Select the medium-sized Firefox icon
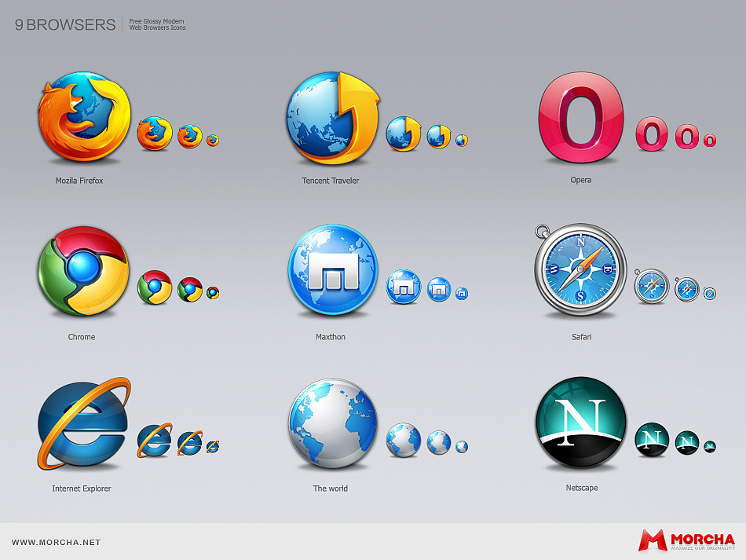 click(x=155, y=131)
